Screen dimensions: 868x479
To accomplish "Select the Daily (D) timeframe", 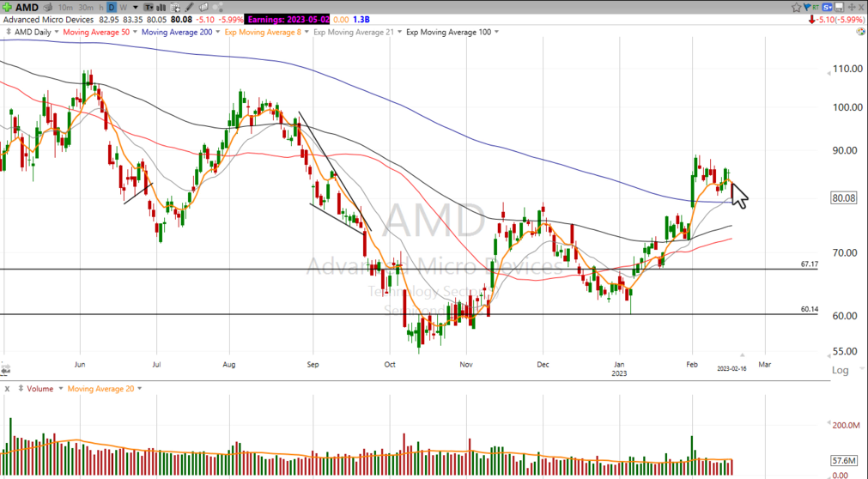I will pyautogui.click(x=112, y=7).
